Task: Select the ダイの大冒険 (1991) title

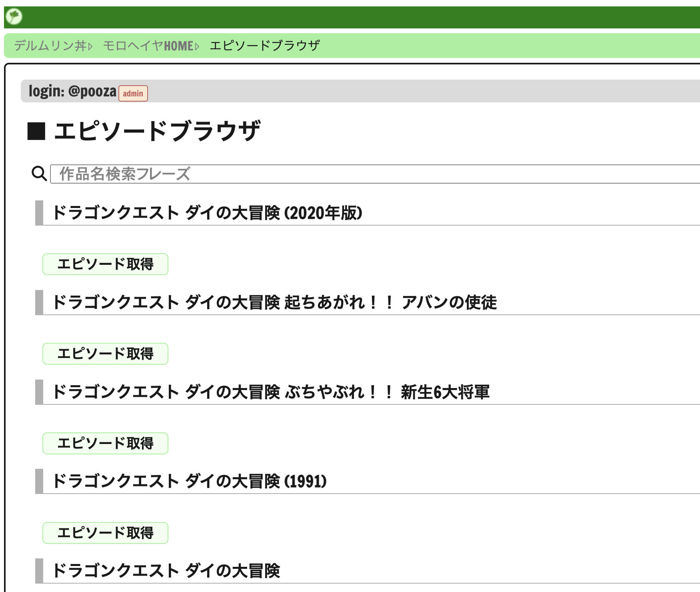Action: [x=190, y=481]
